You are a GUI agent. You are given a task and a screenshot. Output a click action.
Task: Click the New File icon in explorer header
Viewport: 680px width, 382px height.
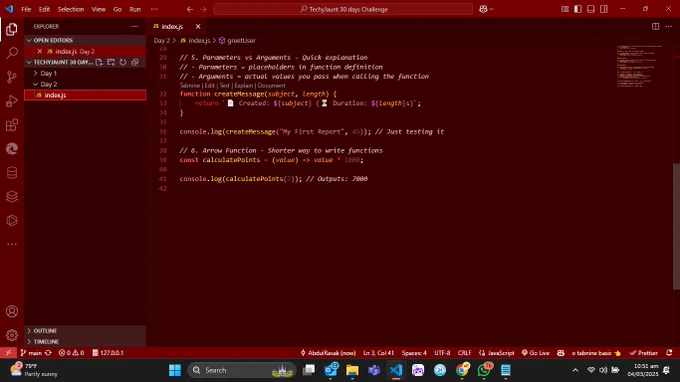pyautogui.click(x=99, y=62)
